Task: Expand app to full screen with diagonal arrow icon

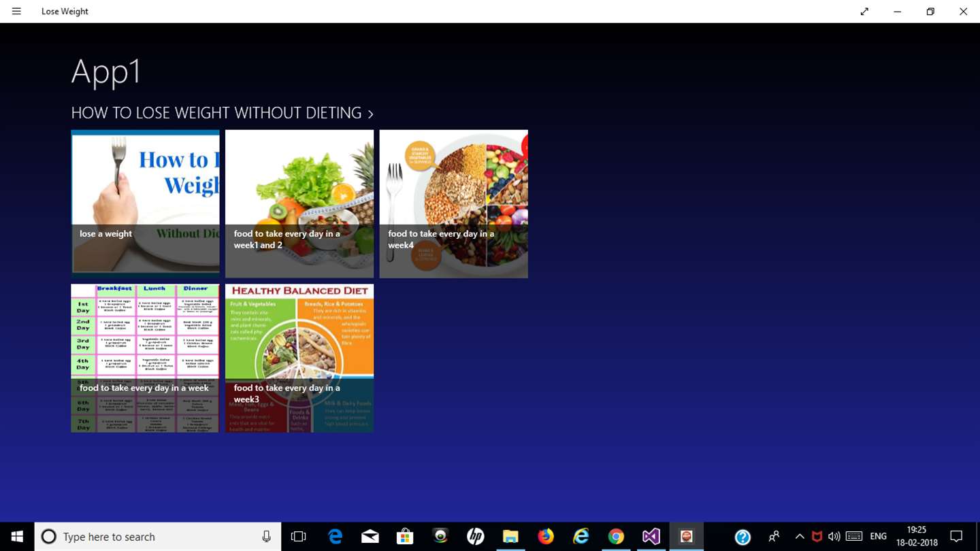Action: 864,12
